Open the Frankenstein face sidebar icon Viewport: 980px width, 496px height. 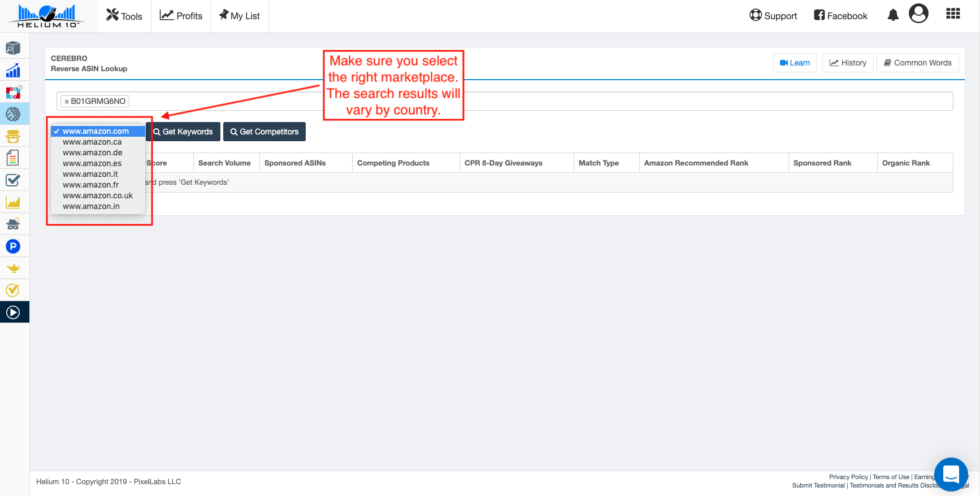(x=13, y=136)
